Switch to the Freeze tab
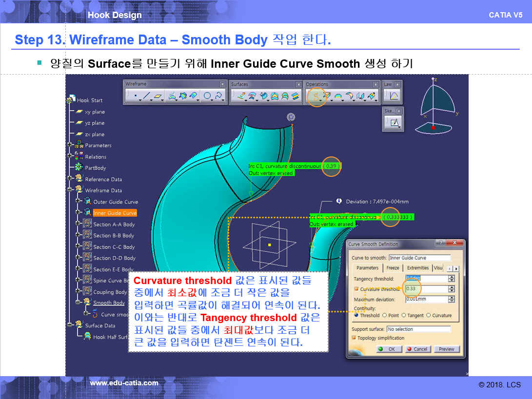The image size is (532, 399). point(393,268)
